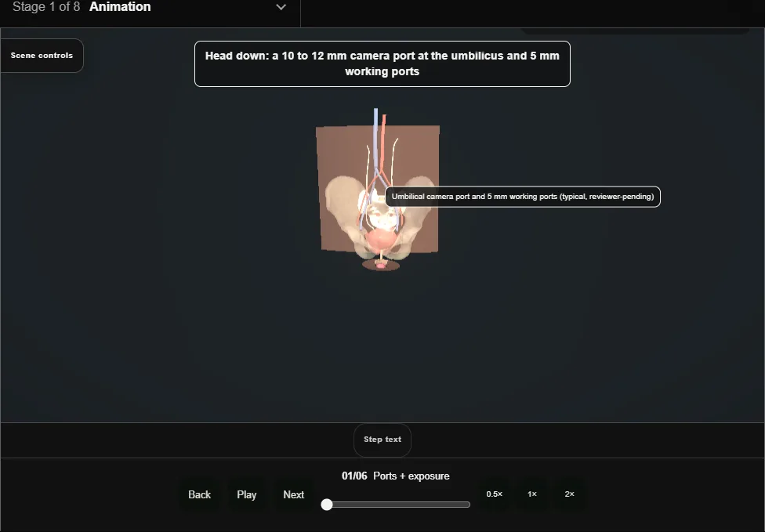Go Back to the previous step
765x532 pixels.
(200, 494)
